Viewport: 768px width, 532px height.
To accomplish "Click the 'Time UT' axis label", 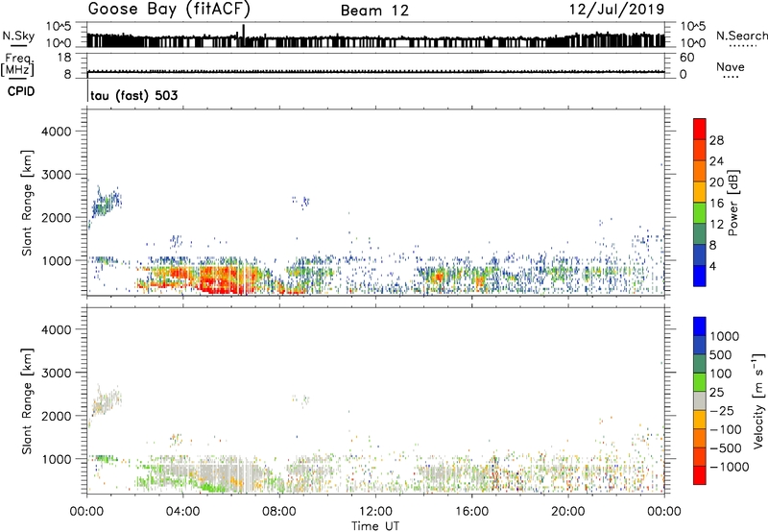I will (x=375, y=525).
